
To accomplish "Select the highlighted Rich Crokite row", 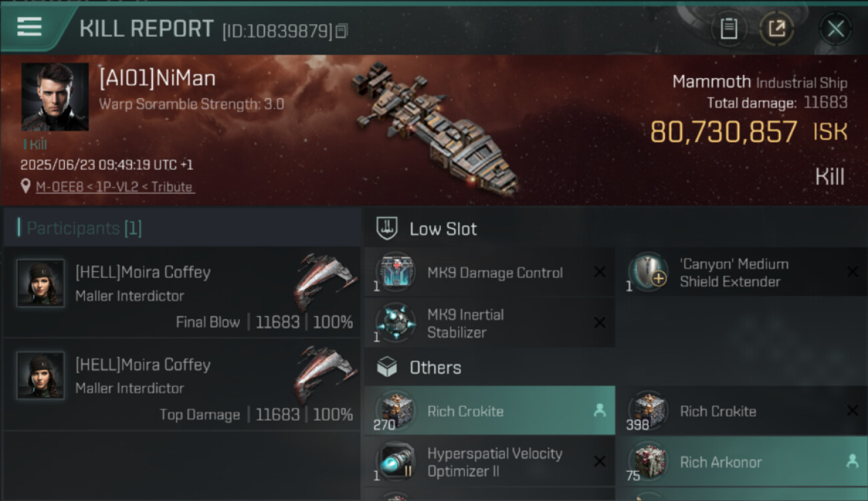I will 489,411.
